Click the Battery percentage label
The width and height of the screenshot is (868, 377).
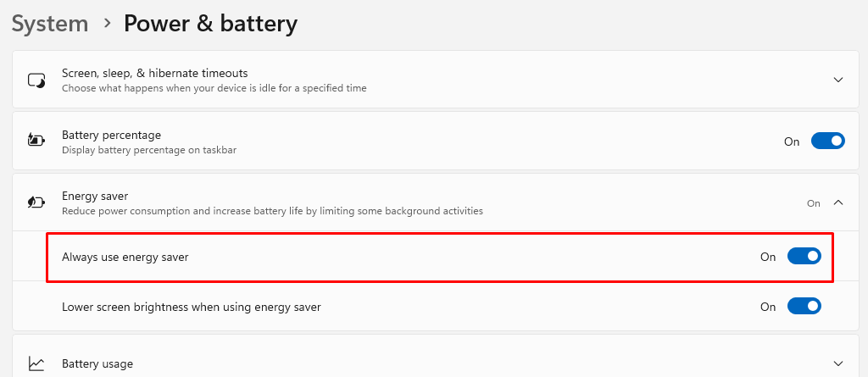[x=111, y=135]
